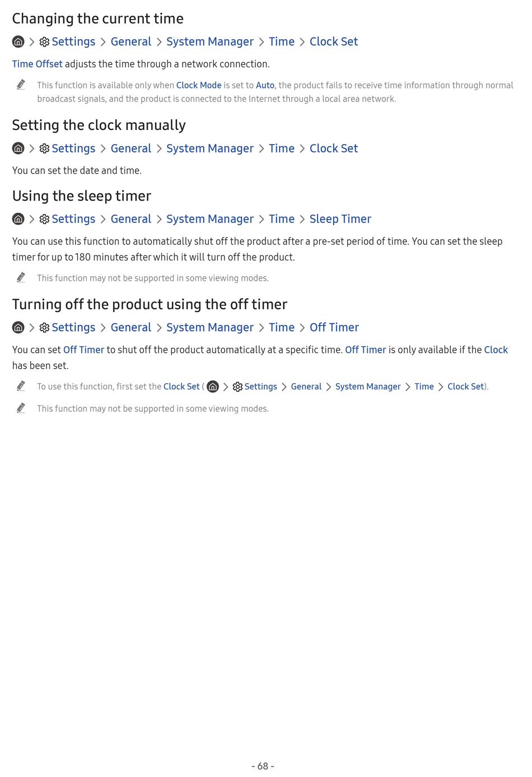This screenshot has width=532, height=777.
Task: Select the Clock Mode link in the note
Action: tap(199, 85)
